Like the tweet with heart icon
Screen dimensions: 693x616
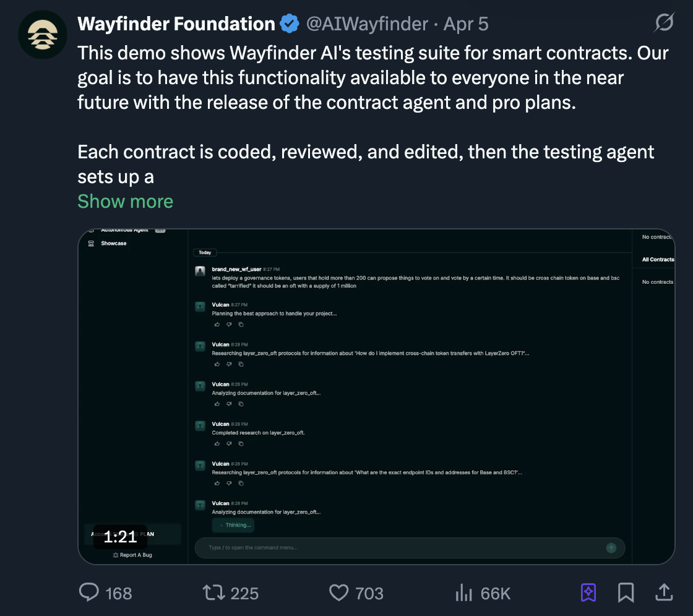(x=338, y=593)
